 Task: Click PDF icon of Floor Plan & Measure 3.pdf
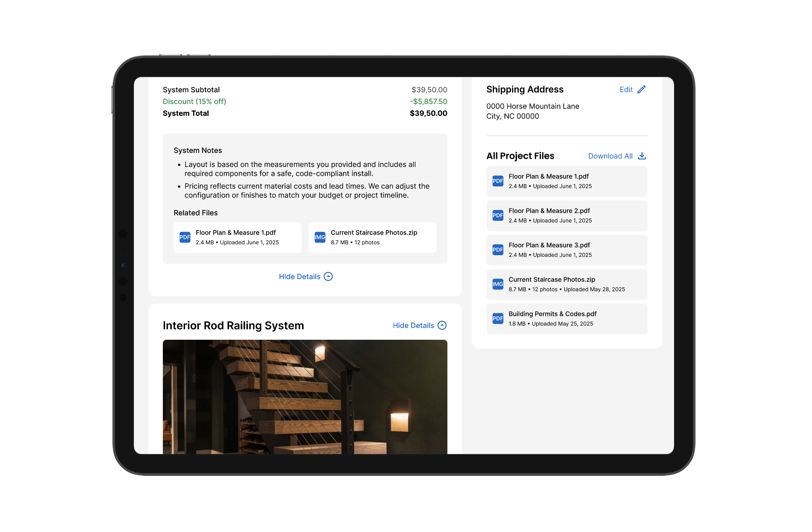498,250
